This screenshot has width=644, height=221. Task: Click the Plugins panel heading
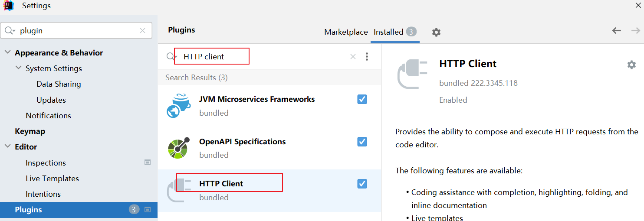pyautogui.click(x=181, y=30)
